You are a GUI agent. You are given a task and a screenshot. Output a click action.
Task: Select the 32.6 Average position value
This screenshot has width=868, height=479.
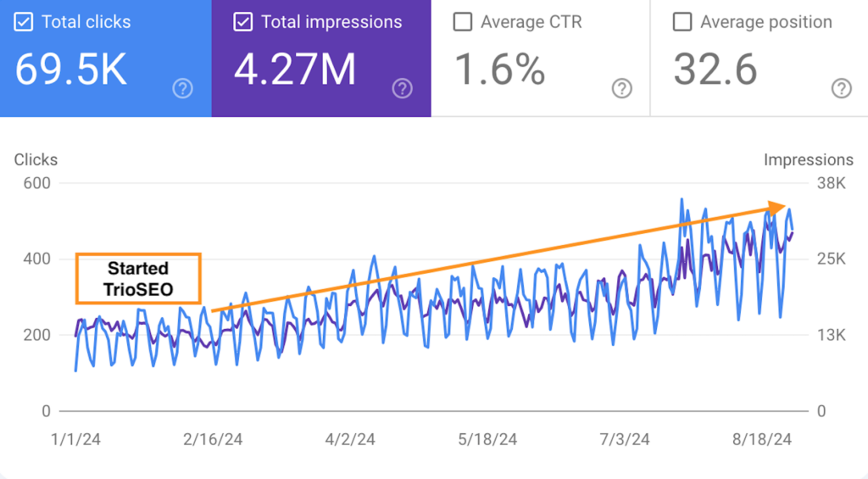715,70
